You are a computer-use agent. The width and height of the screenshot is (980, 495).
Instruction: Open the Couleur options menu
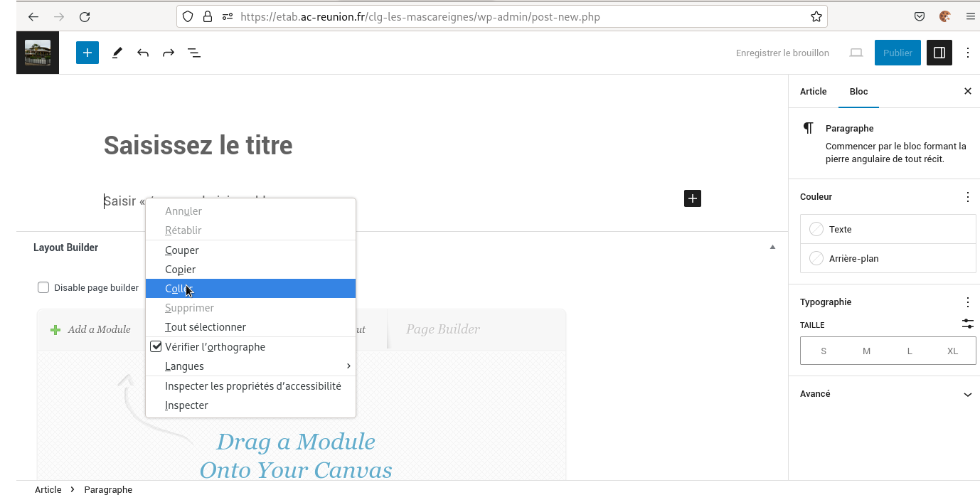click(967, 197)
